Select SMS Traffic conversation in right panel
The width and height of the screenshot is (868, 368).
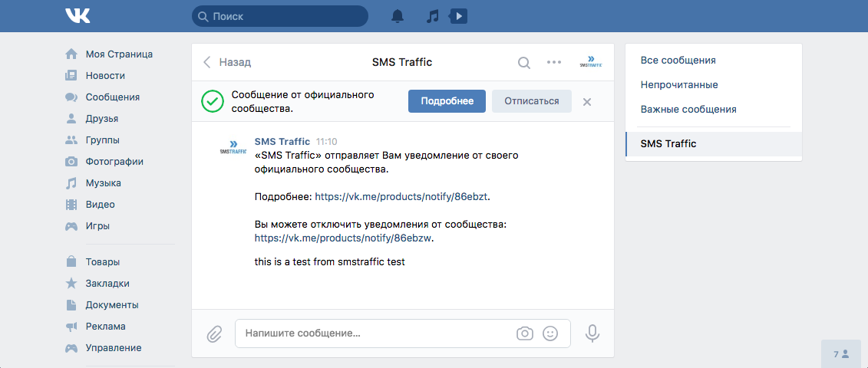click(x=714, y=144)
